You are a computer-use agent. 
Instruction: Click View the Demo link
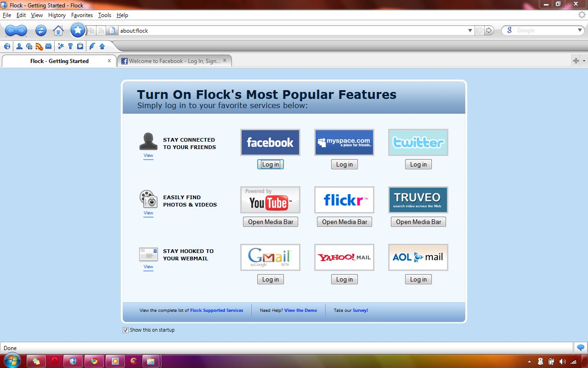click(300, 310)
